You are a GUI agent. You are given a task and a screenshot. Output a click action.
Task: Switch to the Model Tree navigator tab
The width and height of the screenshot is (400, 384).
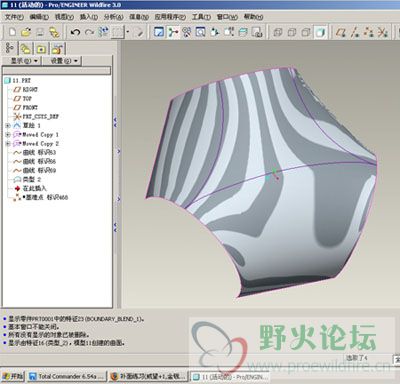(x=9, y=49)
